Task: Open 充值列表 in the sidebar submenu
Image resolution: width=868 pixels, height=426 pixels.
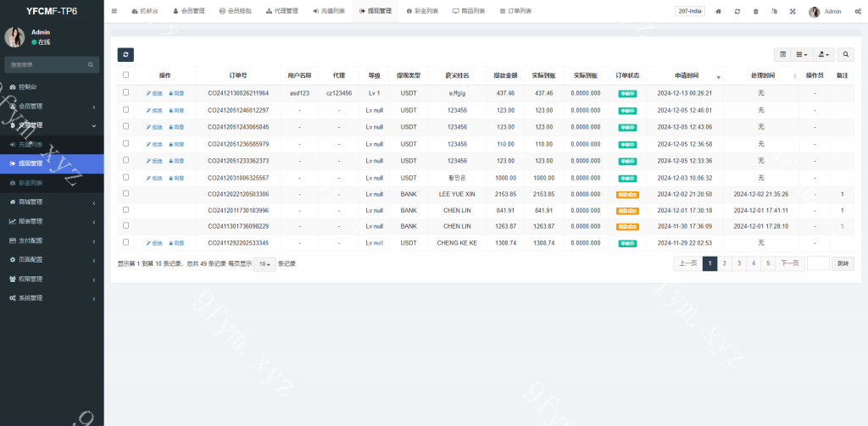Action: (52, 145)
